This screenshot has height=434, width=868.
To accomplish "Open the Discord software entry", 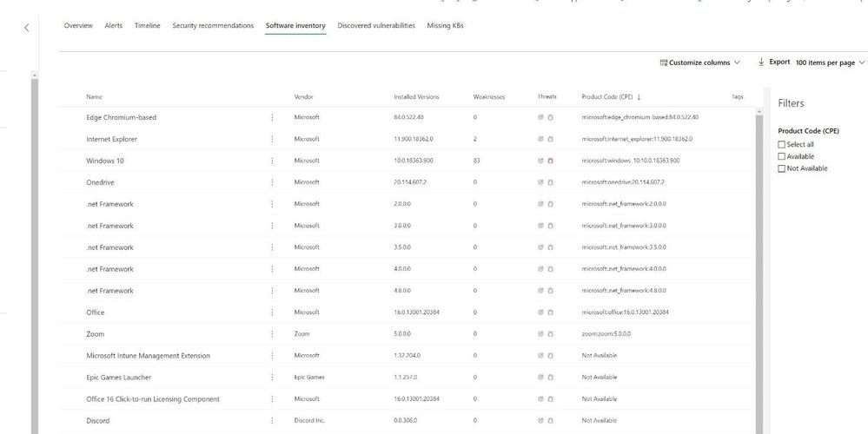I will point(98,421).
